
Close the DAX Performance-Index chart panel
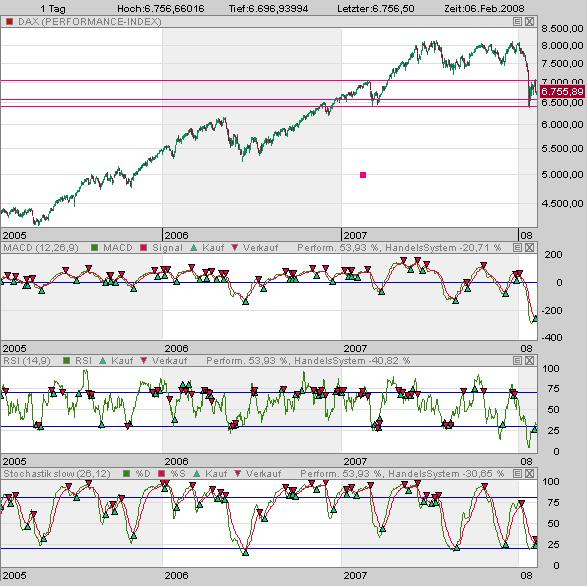coord(529,22)
